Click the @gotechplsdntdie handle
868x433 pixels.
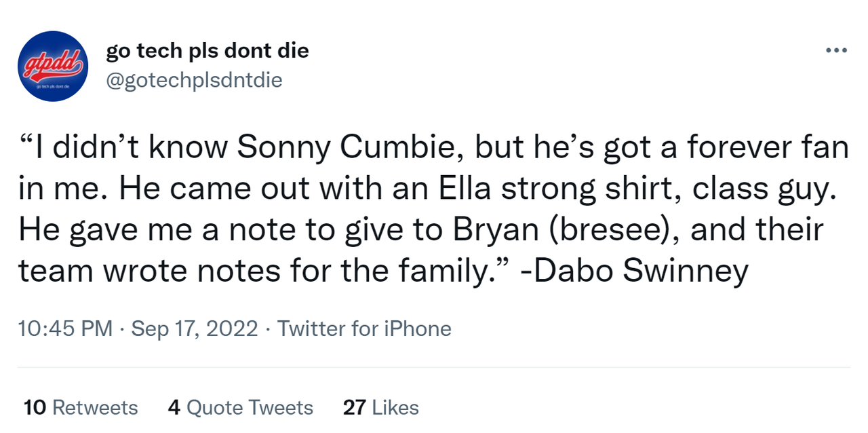pyautogui.click(x=194, y=80)
